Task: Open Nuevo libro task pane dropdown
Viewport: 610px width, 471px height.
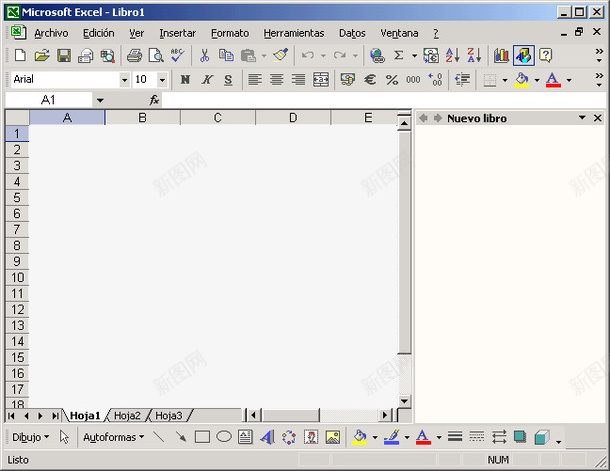Action: pyautogui.click(x=582, y=117)
